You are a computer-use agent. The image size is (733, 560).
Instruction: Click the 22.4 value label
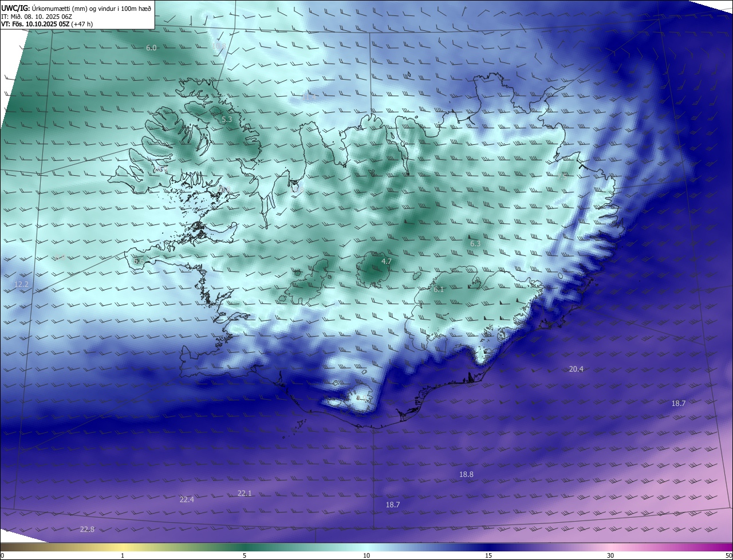187,500
